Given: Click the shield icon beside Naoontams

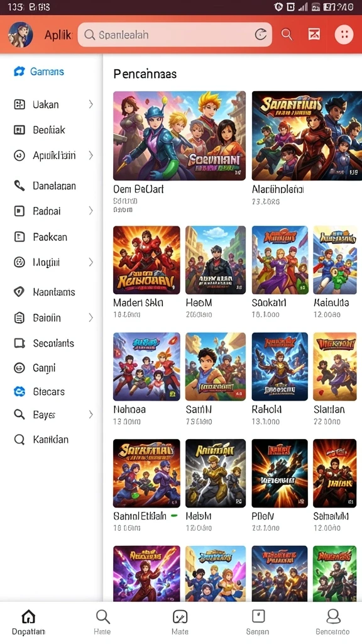Looking at the screenshot, I should click(x=19, y=292).
